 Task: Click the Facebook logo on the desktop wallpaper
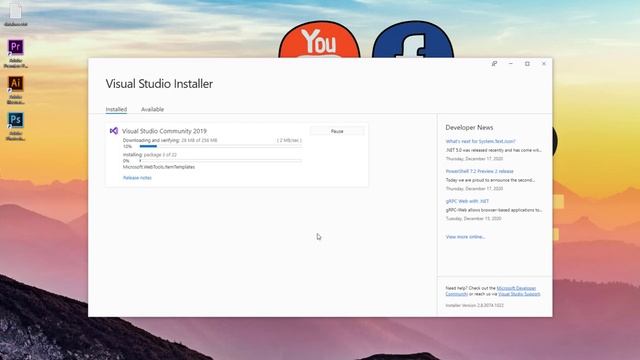coord(413,40)
